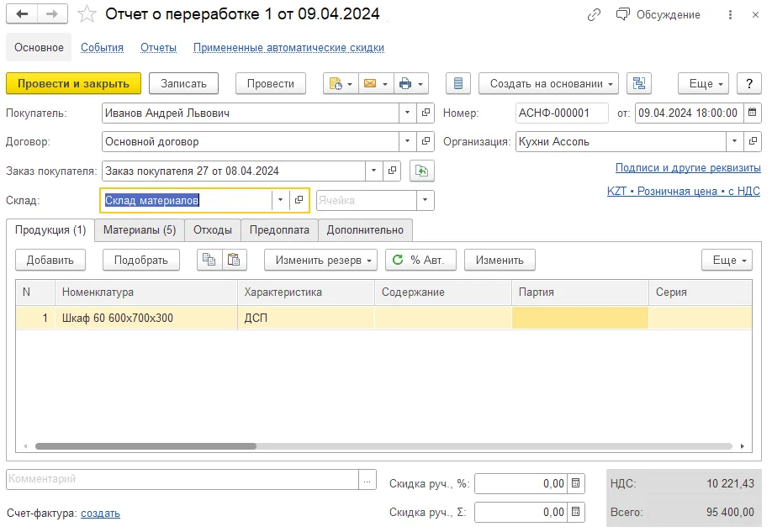
Task: Open the Предоплата tab
Action: point(279,229)
